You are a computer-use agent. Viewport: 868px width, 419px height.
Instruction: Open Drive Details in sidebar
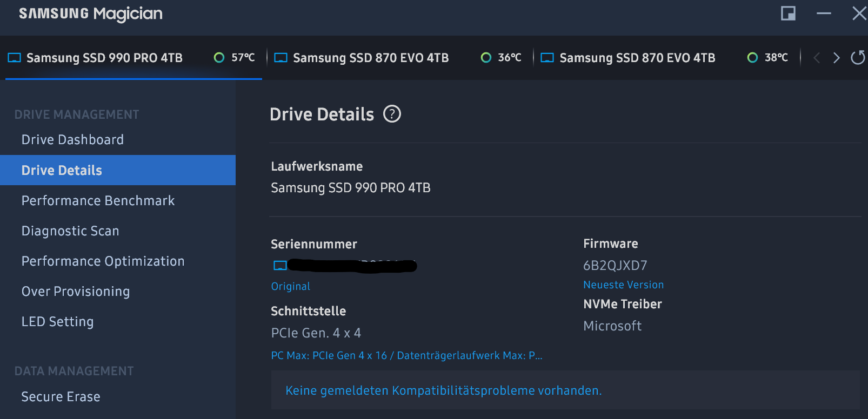point(118,170)
